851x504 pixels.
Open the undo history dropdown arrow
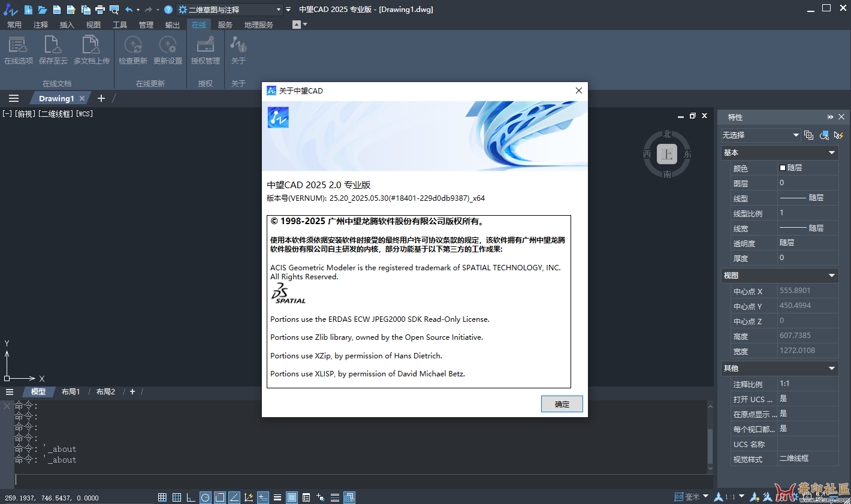138,10
